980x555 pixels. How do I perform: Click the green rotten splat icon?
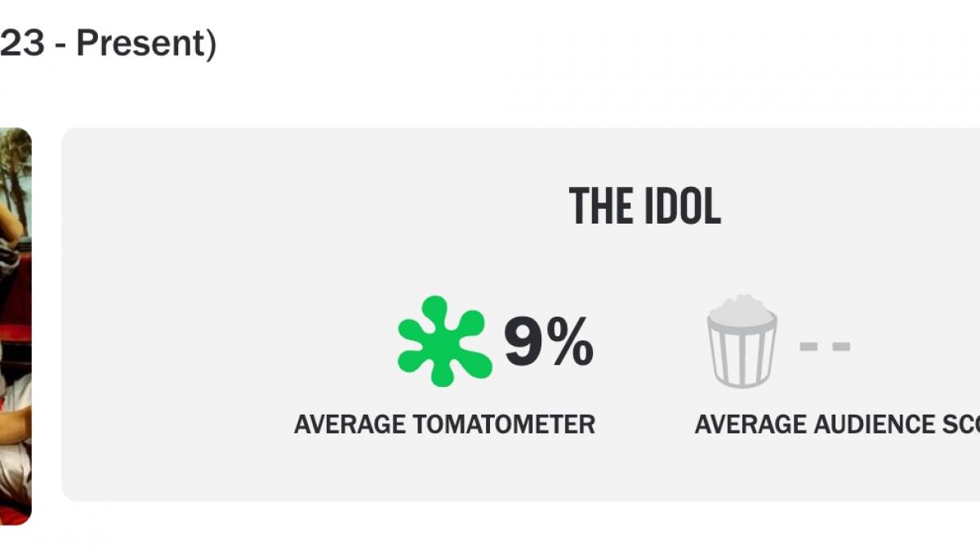pos(444,341)
